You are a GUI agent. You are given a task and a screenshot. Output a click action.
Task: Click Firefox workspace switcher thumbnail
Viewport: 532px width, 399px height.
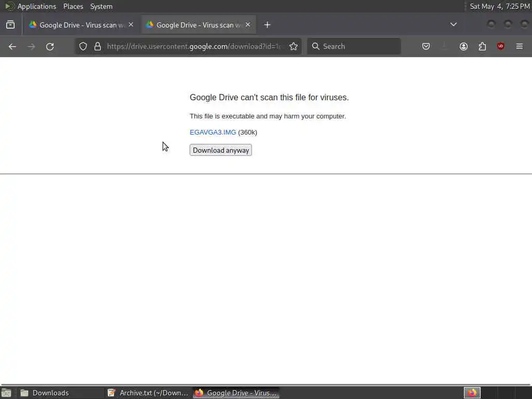coord(472,393)
